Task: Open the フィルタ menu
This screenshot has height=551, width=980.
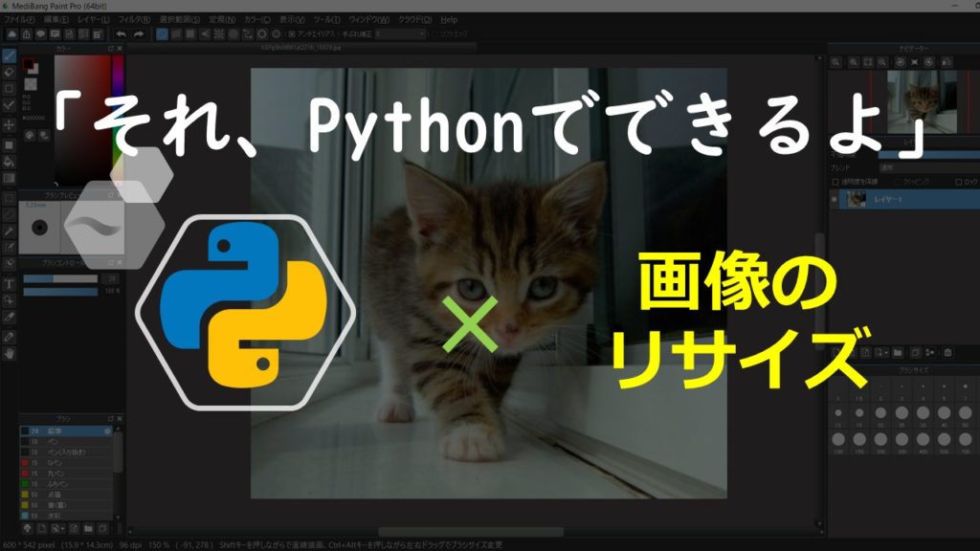Action: tap(133, 17)
